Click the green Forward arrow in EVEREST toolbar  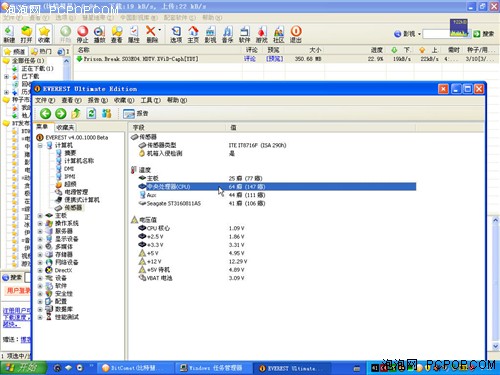(x=61, y=114)
